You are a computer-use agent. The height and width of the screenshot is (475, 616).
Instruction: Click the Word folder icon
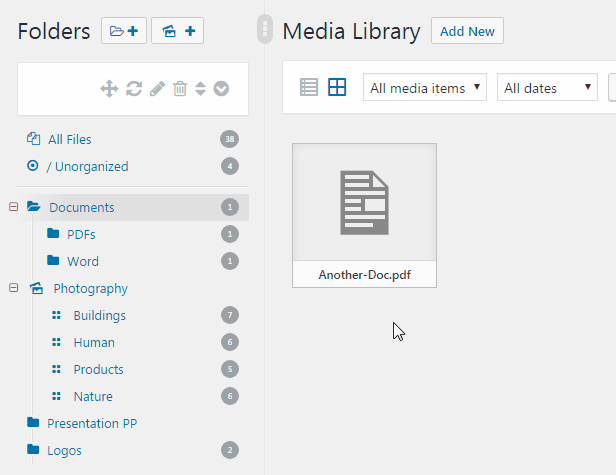(x=53, y=260)
